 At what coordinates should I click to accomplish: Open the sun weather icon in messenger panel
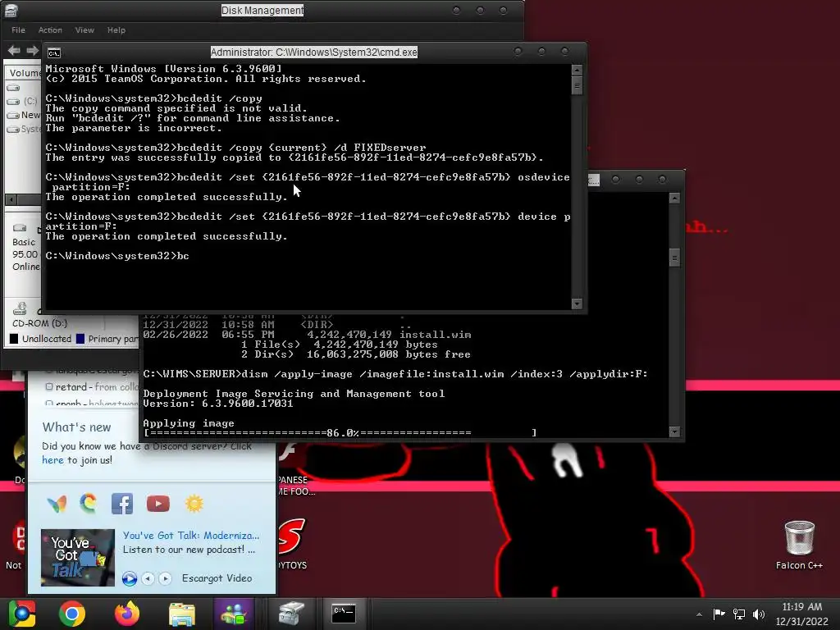[194, 504]
